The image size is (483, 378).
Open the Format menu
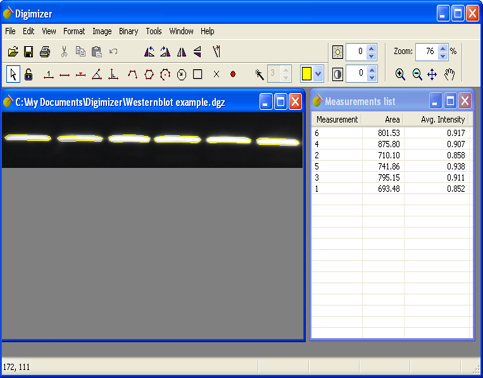(x=74, y=31)
